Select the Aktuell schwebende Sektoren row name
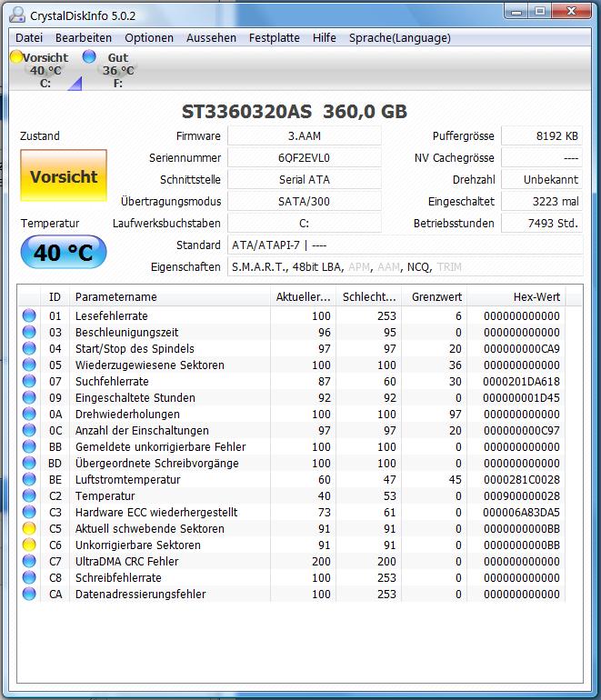This screenshot has height=700, width=601. click(x=150, y=528)
